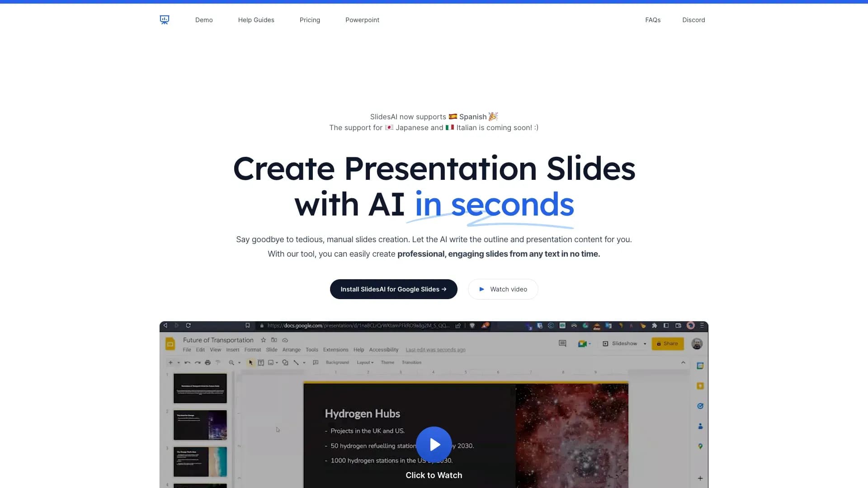This screenshot has height=488, width=868.
Task: Click the plus add-ons icon in side panel
Action: click(x=700, y=478)
